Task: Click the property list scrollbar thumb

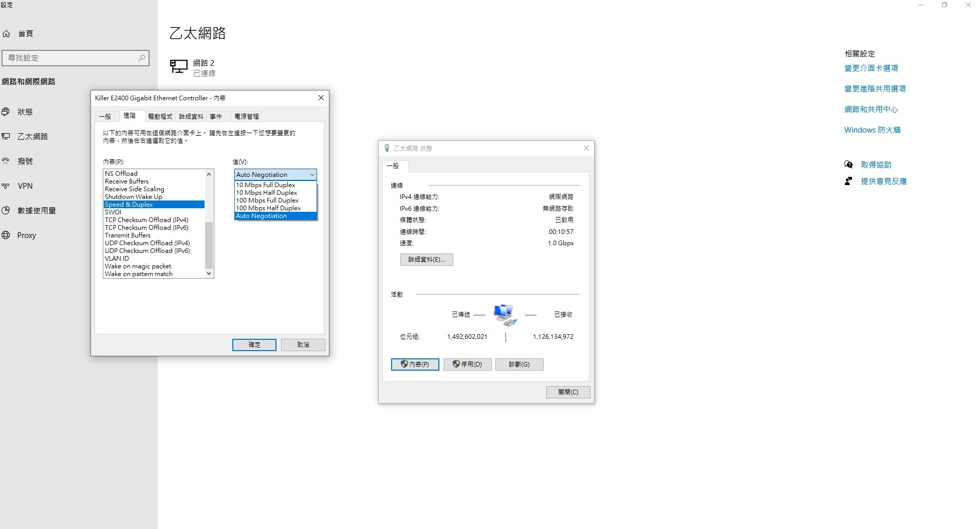Action: [x=209, y=245]
